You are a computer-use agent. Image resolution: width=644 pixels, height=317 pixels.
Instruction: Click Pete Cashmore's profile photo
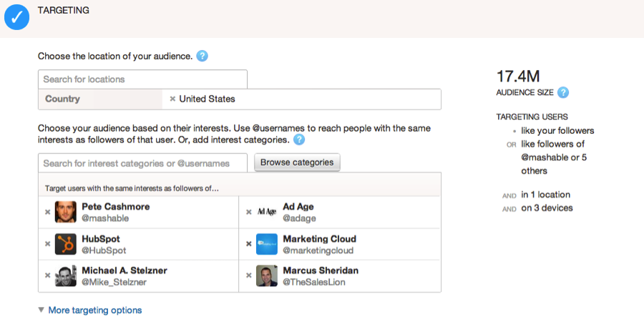pos(66,212)
